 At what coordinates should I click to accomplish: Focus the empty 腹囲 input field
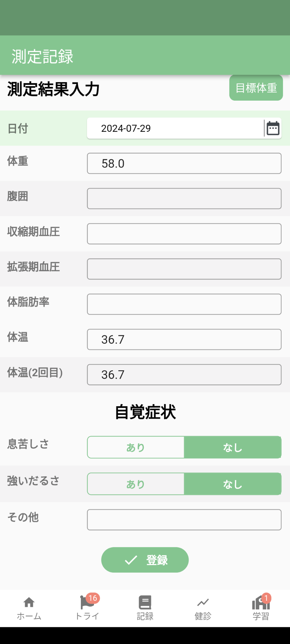tap(184, 199)
